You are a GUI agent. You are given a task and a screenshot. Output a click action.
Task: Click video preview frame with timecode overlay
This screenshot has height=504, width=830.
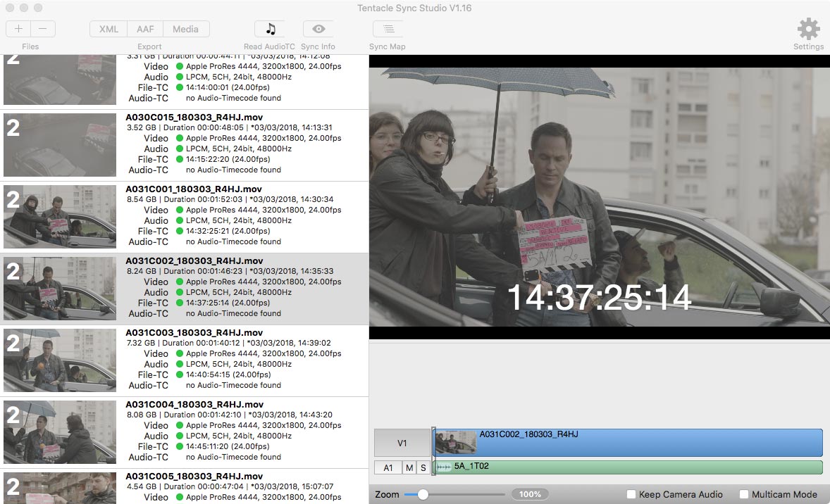coord(599,196)
